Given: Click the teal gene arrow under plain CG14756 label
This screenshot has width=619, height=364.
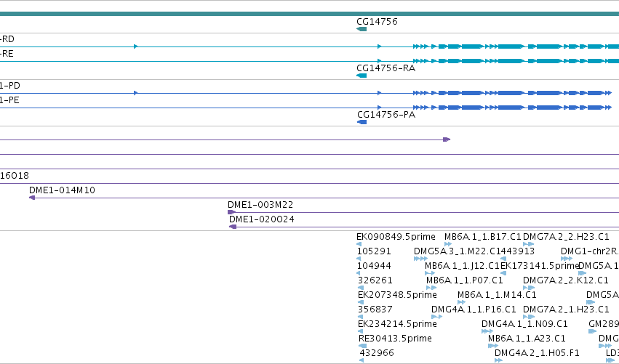Looking at the screenshot, I should coord(362,29).
